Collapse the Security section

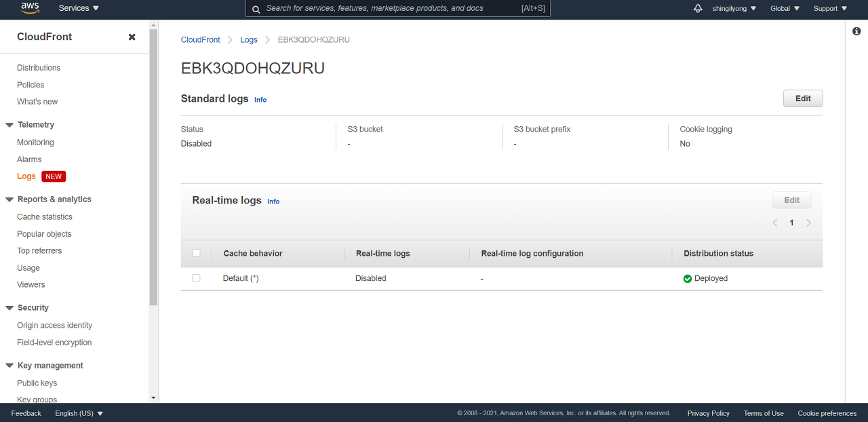[x=9, y=308]
